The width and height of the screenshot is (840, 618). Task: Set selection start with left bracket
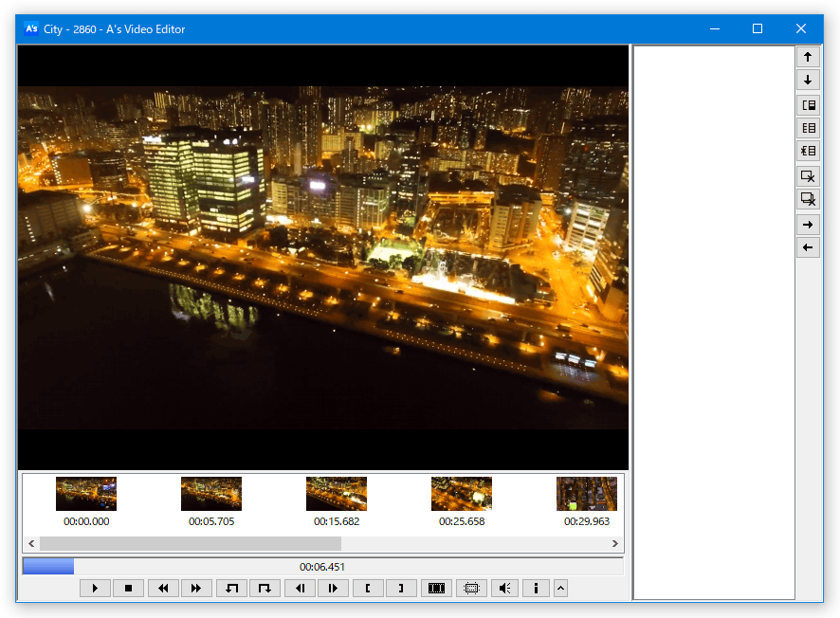369,588
